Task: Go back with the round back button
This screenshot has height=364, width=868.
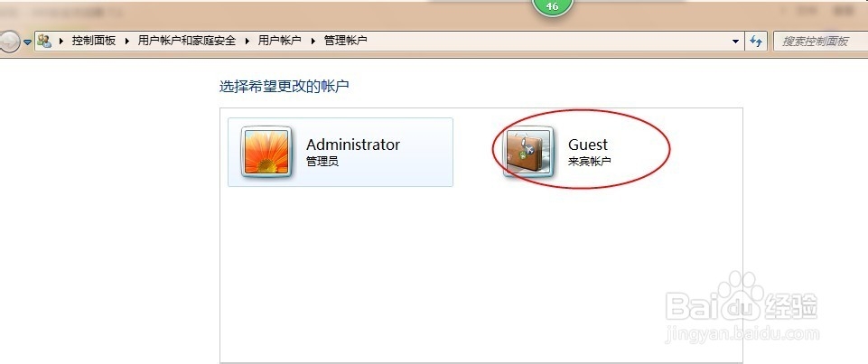Action: point(9,41)
